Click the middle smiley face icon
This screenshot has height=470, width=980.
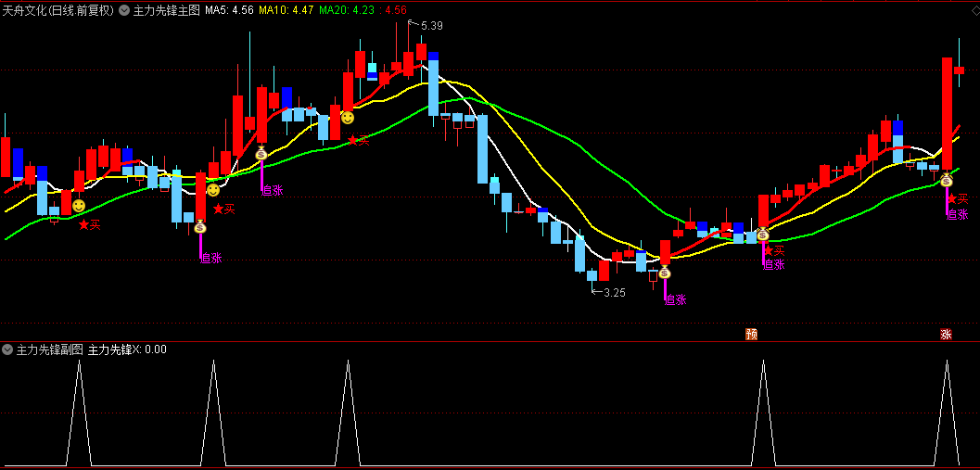click(x=213, y=189)
